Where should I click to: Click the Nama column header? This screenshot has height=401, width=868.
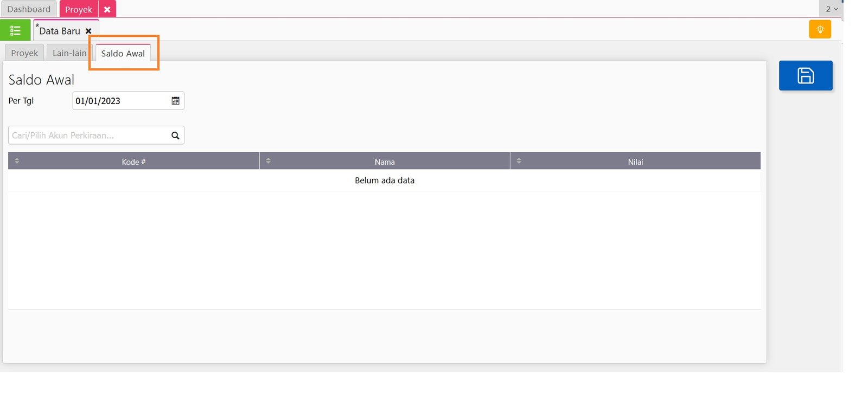(x=384, y=161)
